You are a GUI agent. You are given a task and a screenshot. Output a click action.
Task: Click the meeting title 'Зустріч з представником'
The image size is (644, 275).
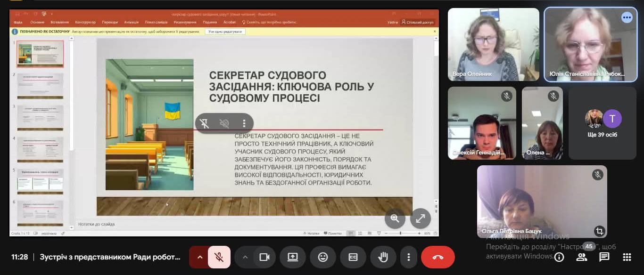[x=110, y=257]
